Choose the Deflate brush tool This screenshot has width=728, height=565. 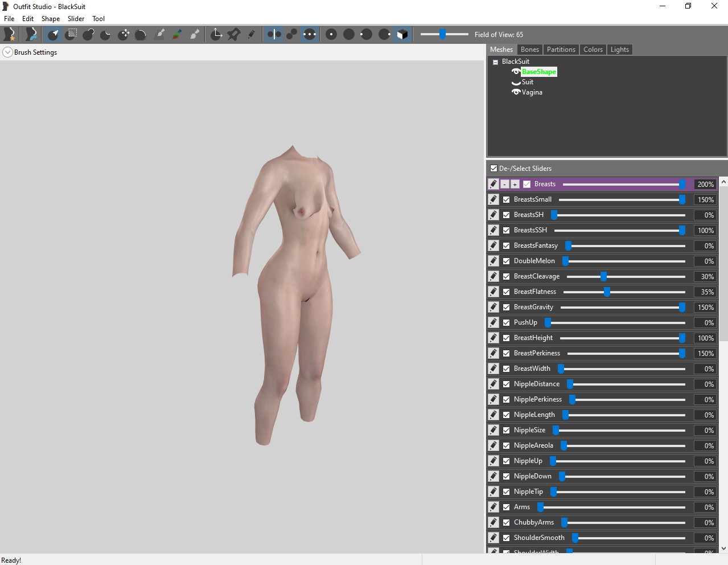[106, 34]
